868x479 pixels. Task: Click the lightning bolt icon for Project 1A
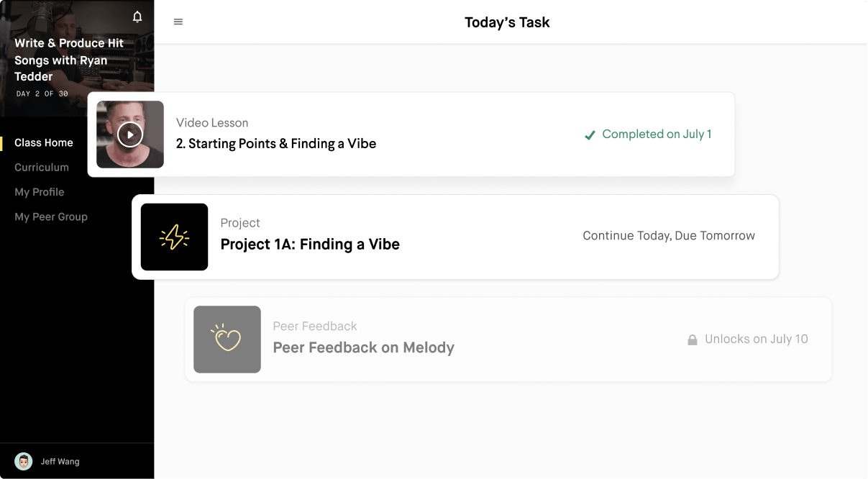coord(174,237)
